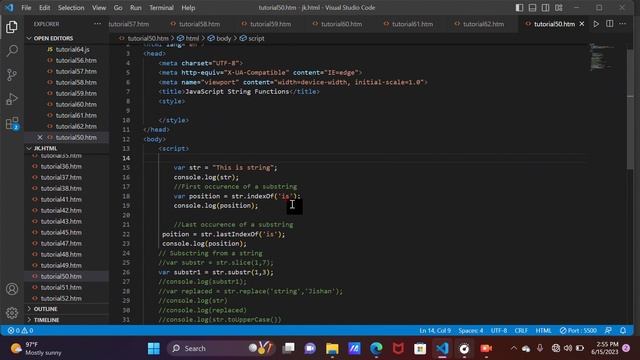Viewport: 640px width, 360px height.
Task: Open the File menu
Action: coord(26,8)
